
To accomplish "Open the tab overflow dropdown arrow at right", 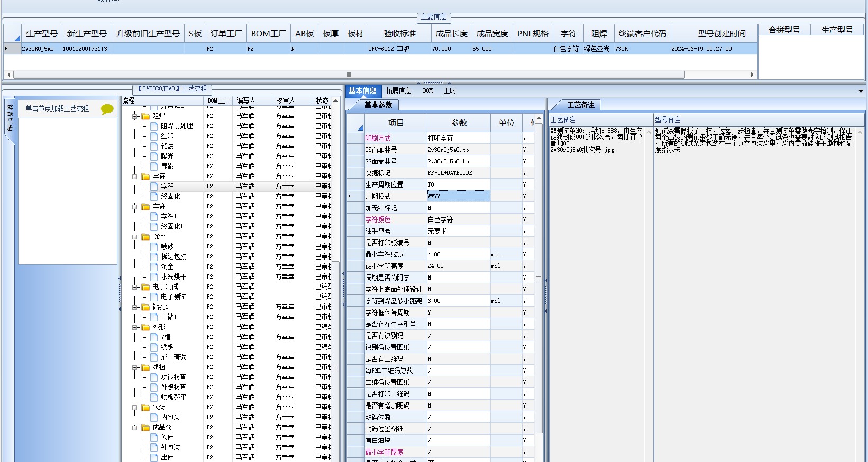I will 861,91.
